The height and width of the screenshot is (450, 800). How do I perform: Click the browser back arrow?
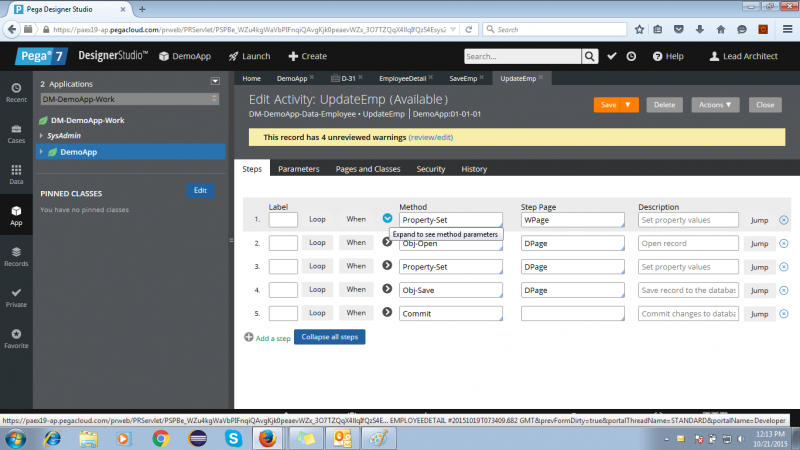[x=12, y=30]
